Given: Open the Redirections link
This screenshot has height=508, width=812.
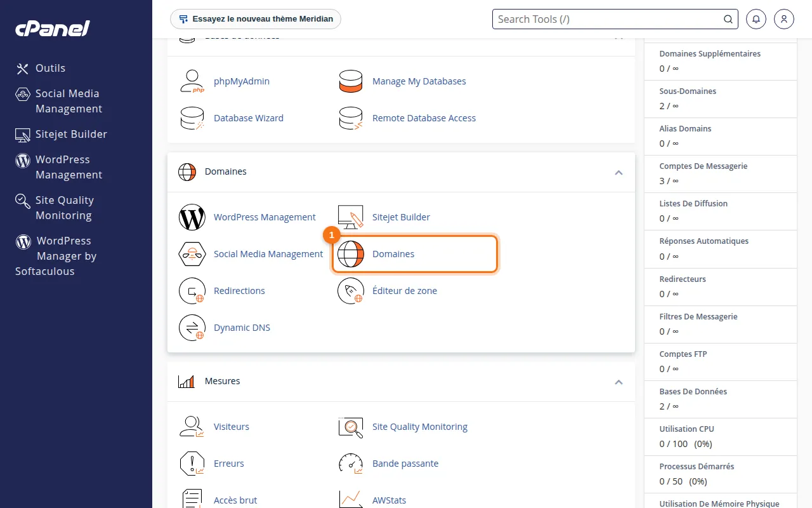Looking at the screenshot, I should 239,291.
